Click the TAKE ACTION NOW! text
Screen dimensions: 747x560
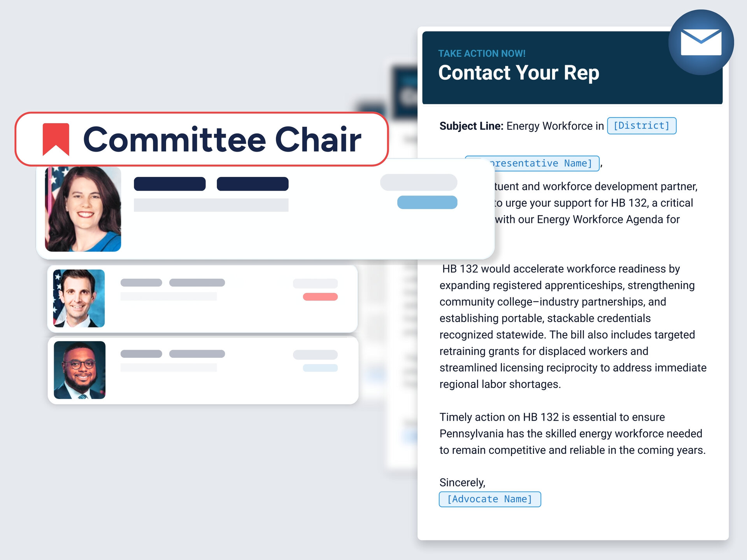pyautogui.click(x=482, y=53)
